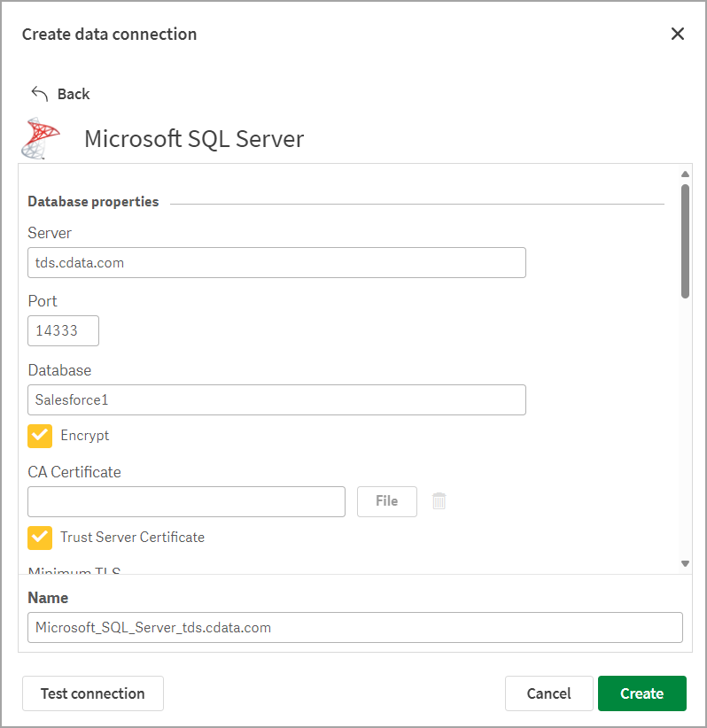Click the Port field showing 14333
The height and width of the screenshot is (728, 707).
[63, 330]
